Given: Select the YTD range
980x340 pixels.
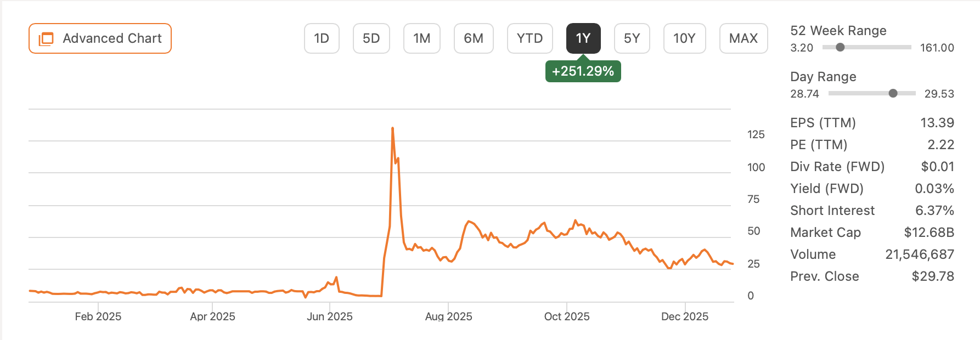Looking at the screenshot, I should click(530, 38).
